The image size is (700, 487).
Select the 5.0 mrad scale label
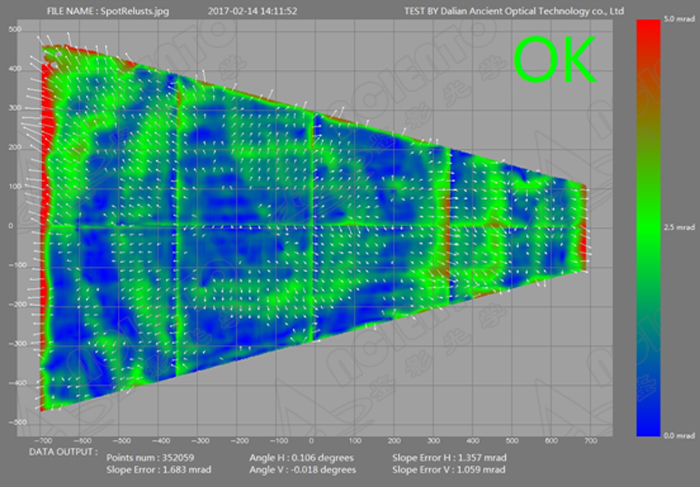point(679,19)
